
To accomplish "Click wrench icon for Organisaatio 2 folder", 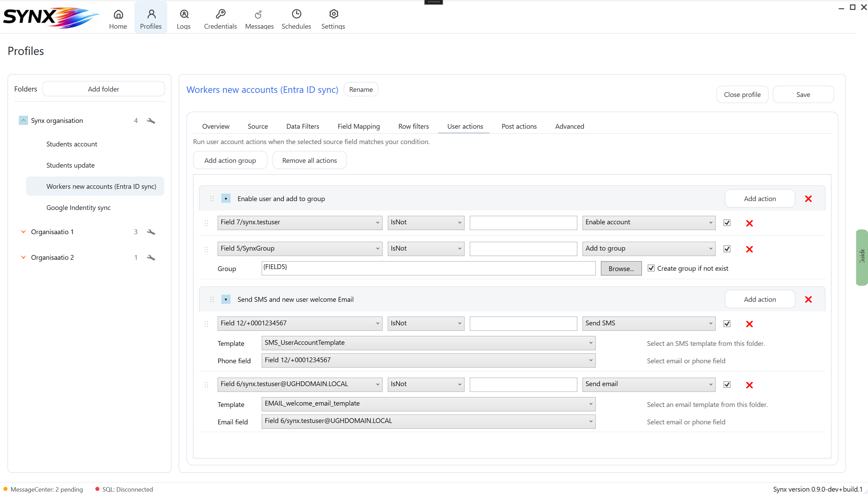I will point(151,257).
